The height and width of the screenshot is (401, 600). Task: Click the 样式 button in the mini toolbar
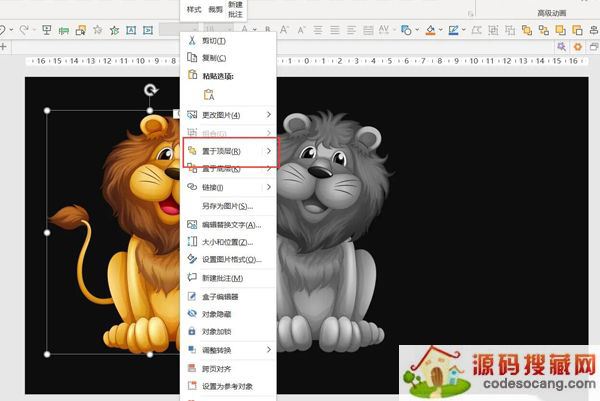click(194, 9)
